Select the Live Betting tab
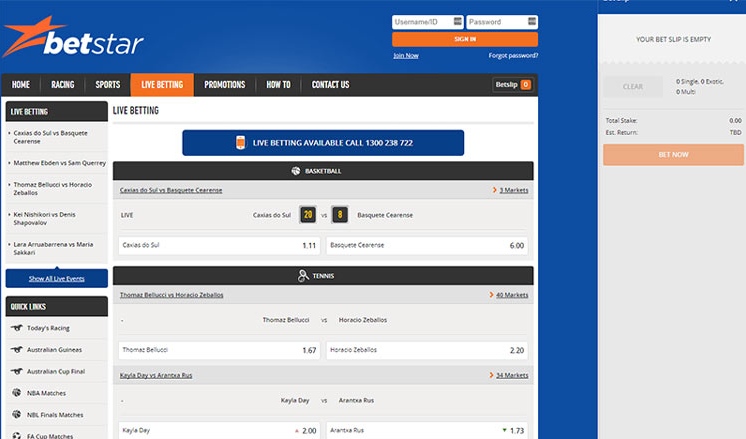Image resolution: width=746 pixels, height=439 pixels. [x=162, y=85]
